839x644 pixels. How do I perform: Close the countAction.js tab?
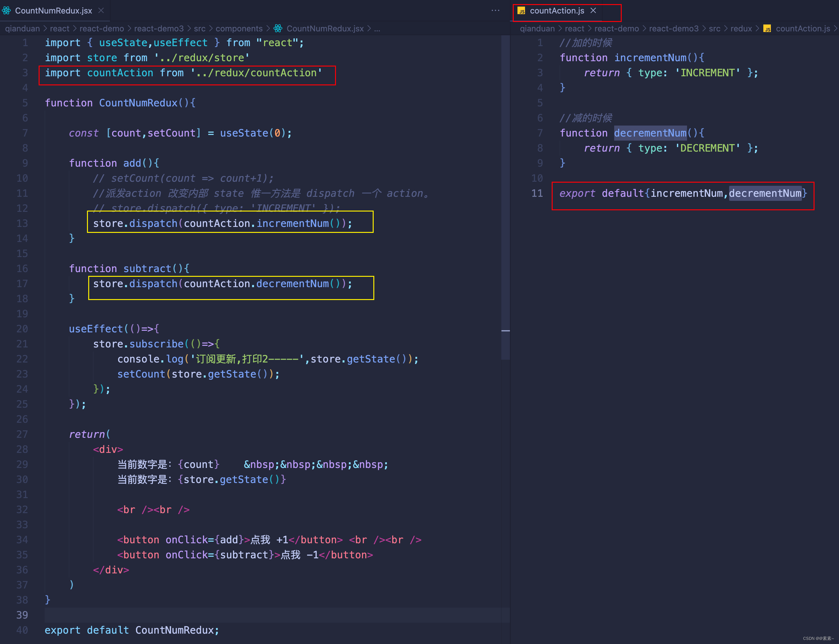[x=593, y=11]
